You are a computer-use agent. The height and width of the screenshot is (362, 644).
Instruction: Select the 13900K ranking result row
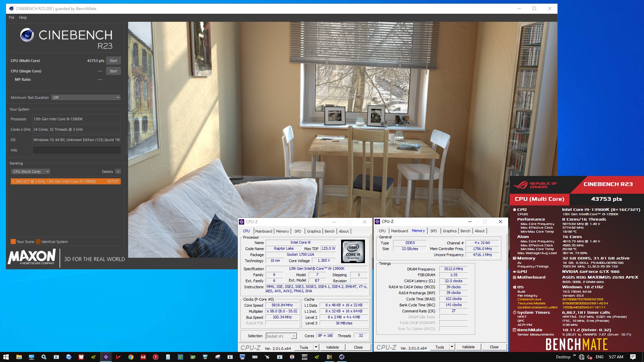coord(65,181)
